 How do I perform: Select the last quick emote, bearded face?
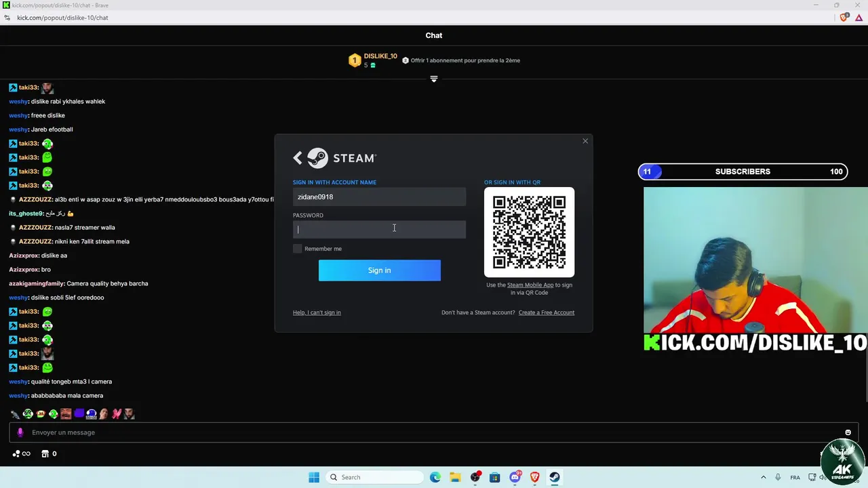pos(129,413)
